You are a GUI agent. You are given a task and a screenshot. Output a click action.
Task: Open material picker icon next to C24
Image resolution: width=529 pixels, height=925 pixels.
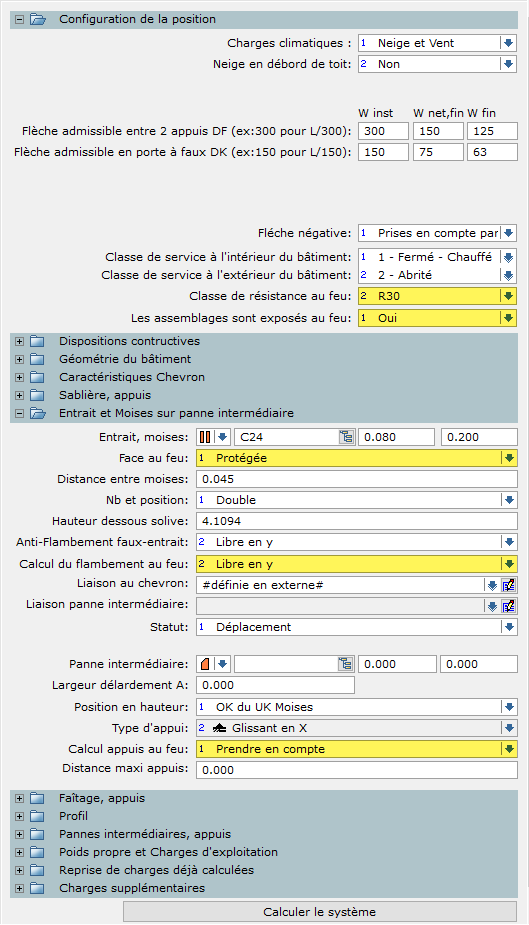click(x=346, y=437)
